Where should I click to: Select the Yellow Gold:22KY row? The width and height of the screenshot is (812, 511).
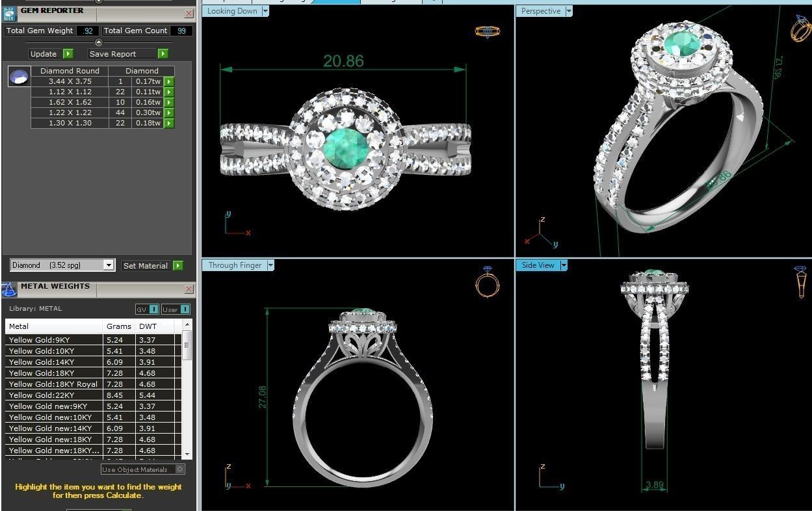tap(94, 395)
